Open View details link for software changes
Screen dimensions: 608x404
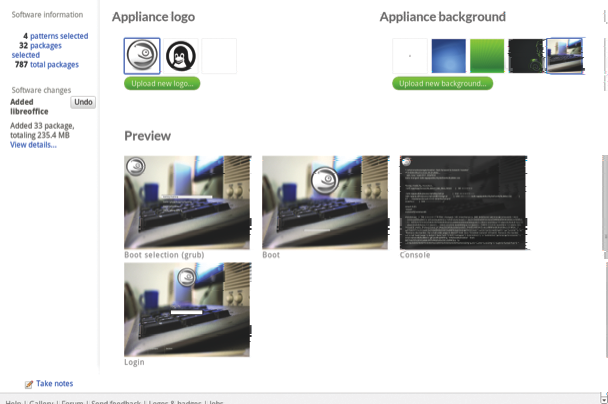click(x=33, y=145)
